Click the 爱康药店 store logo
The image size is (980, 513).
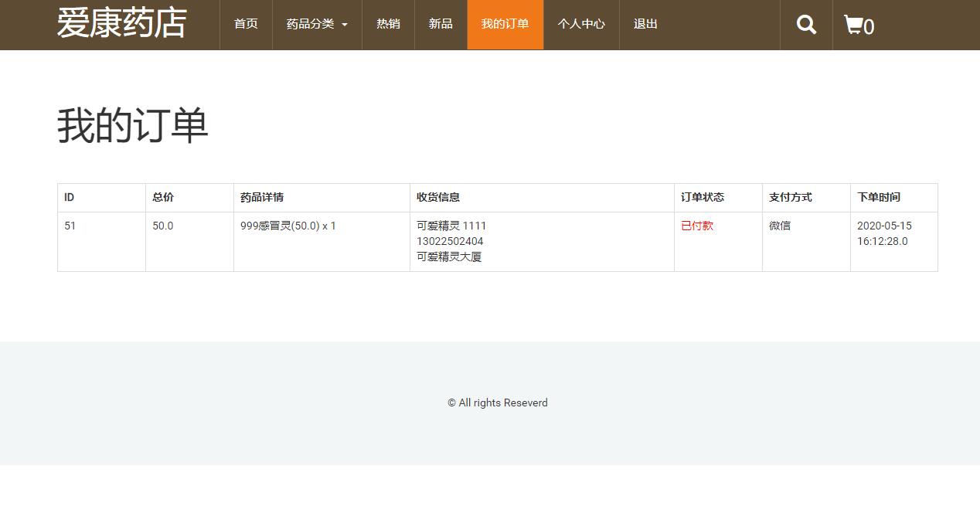click(x=121, y=24)
